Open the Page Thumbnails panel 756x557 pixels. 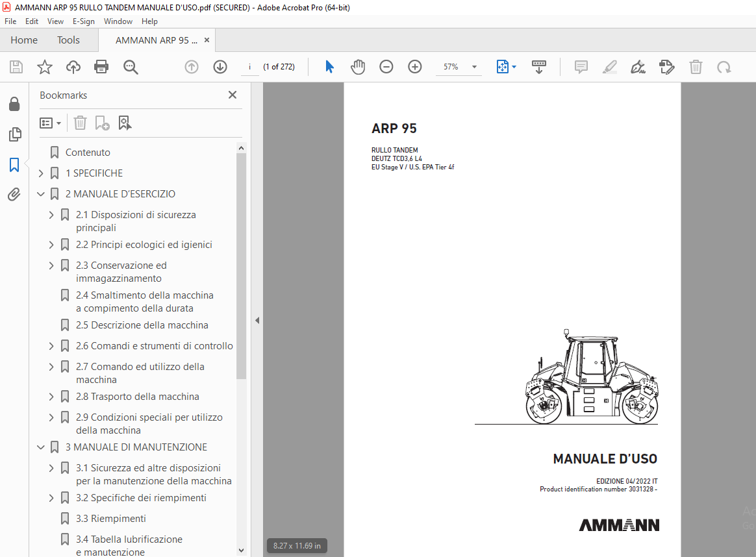15,134
